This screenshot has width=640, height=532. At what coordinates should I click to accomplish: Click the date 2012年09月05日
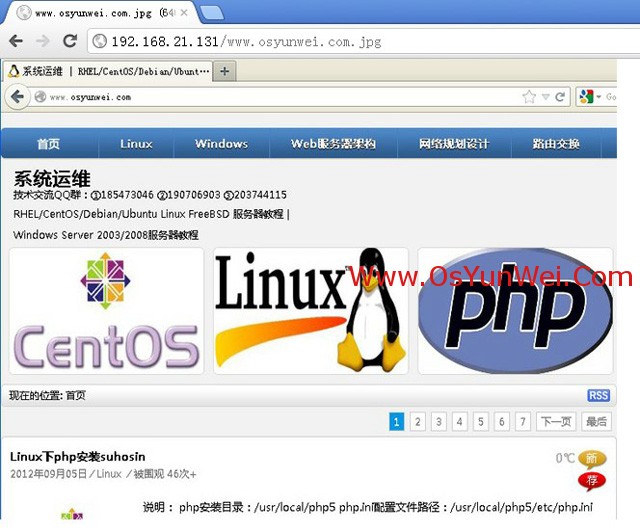[49, 474]
